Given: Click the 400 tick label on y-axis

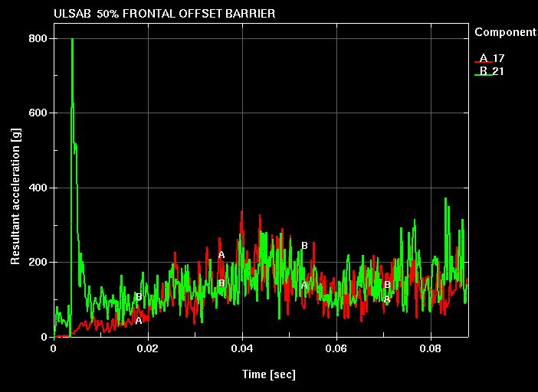Looking at the screenshot, I should tap(38, 188).
